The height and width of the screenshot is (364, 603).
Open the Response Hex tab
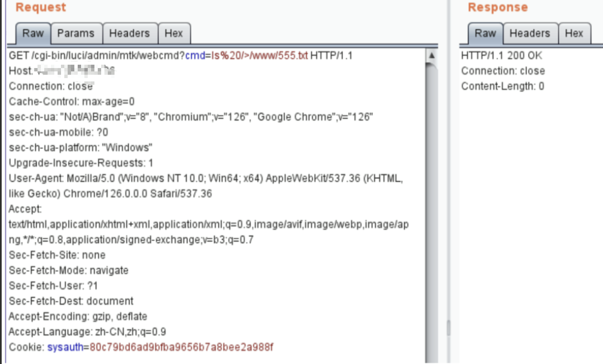[574, 33]
